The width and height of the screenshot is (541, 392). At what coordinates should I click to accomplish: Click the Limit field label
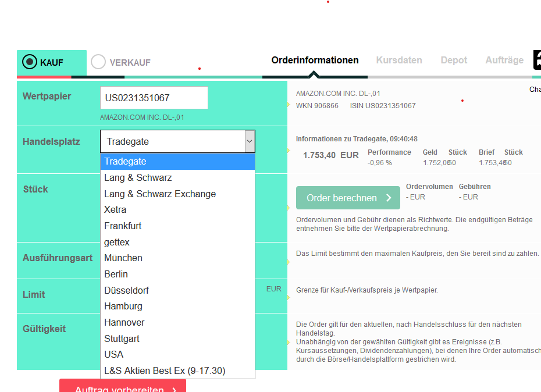[x=34, y=294]
